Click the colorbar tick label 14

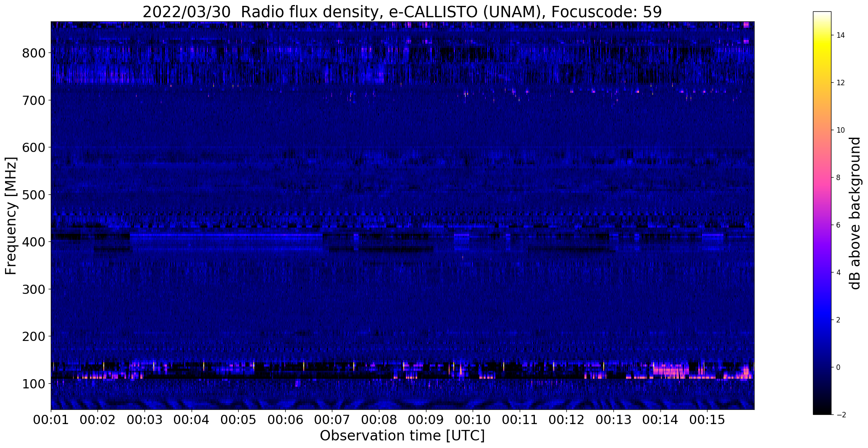[x=841, y=35]
